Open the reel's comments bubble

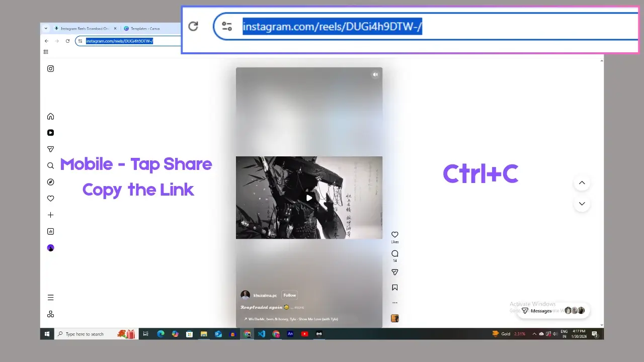(395, 253)
